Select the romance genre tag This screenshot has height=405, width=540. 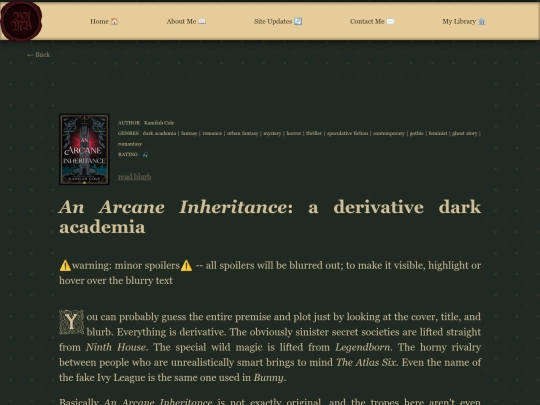pos(212,133)
